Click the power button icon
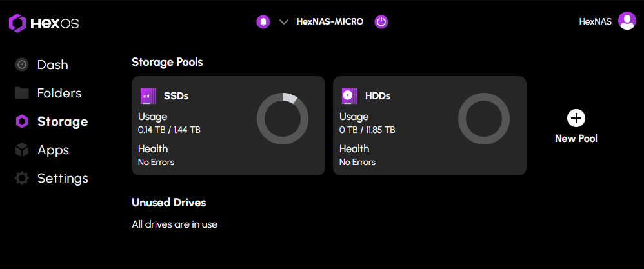 pyautogui.click(x=381, y=22)
